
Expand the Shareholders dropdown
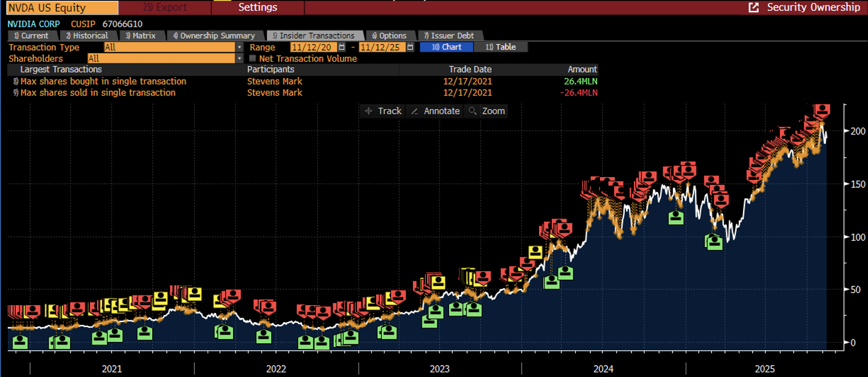(x=239, y=59)
